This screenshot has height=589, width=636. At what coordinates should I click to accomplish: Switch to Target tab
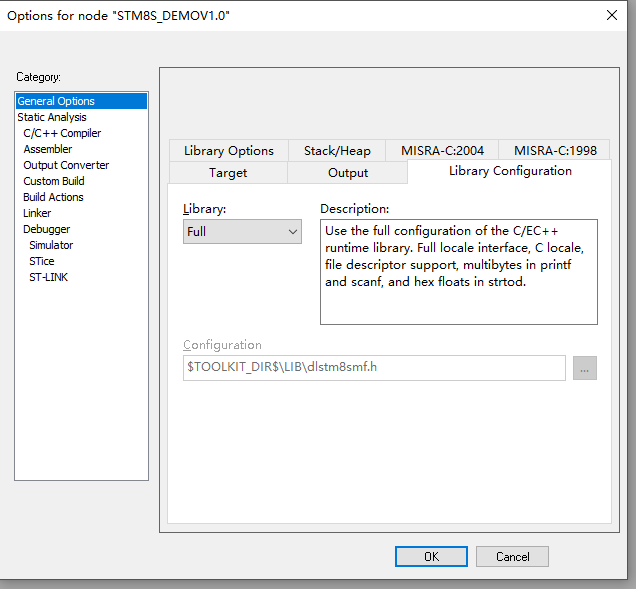coord(228,173)
